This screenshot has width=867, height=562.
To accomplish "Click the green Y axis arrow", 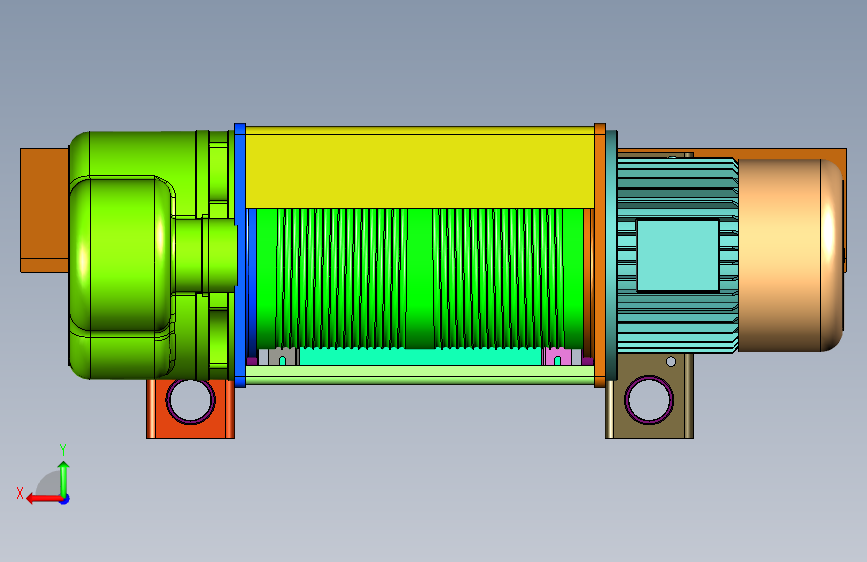I will tap(64, 480).
